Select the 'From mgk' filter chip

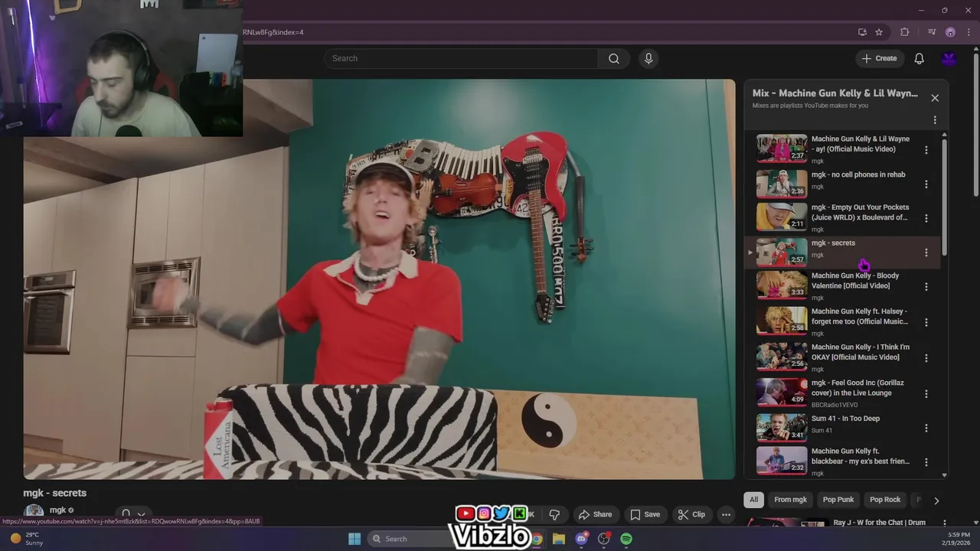pos(790,500)
